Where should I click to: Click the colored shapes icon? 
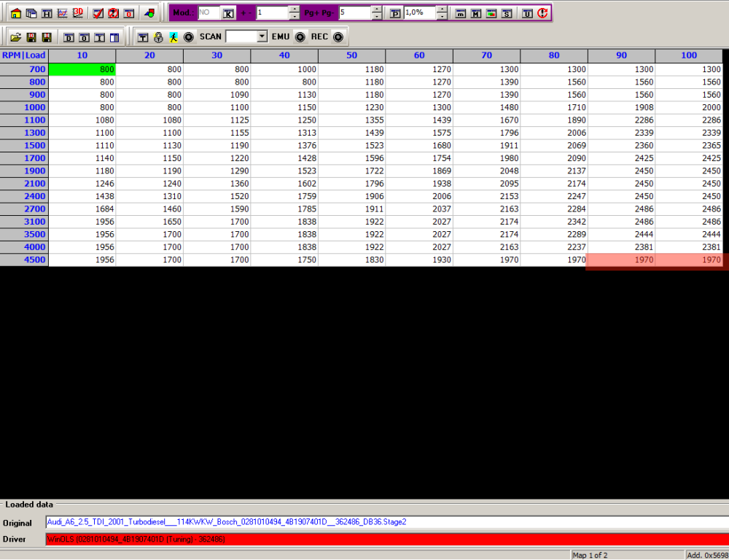point(149,13)
